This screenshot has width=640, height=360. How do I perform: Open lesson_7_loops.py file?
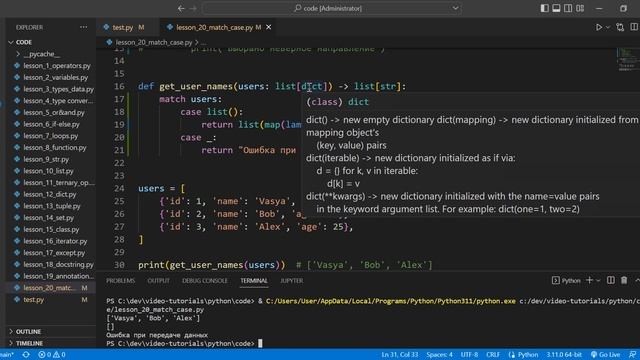51,136
